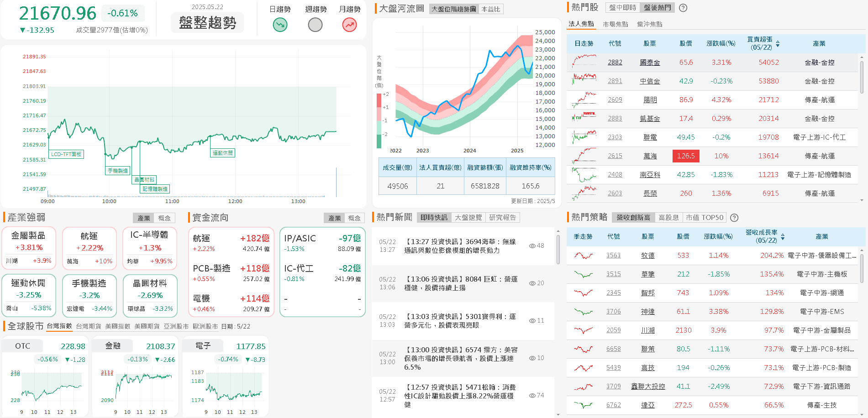Screen dimensions: 868x418
Task: Toggle 產業 in 資金流向 panel
Action: coord(335,218)
